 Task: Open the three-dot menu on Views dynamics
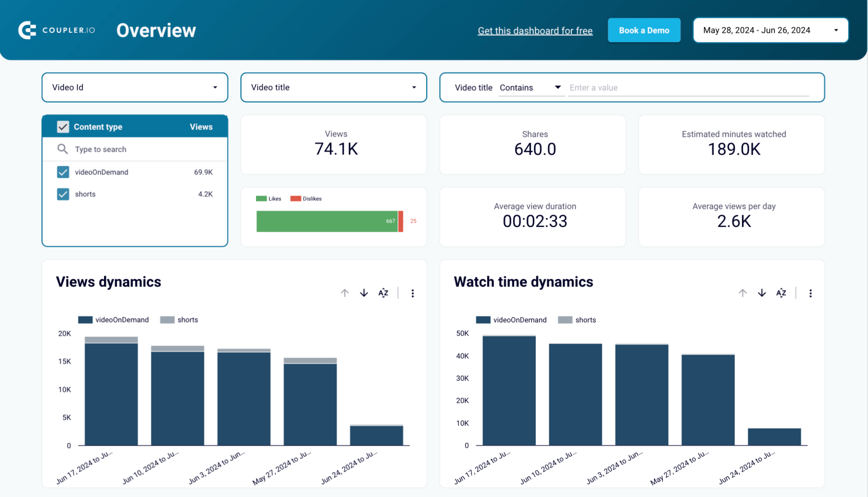pos(413,293)
